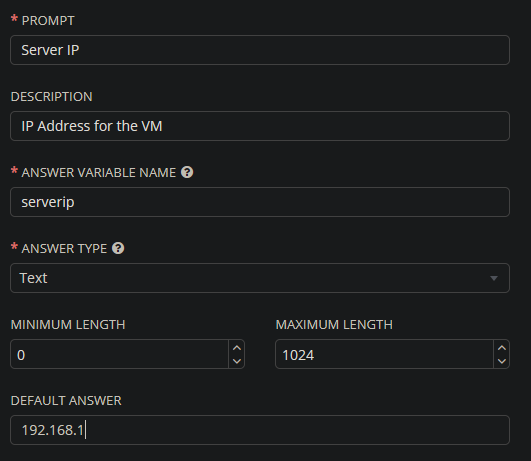Click the PROMPT field label

click(48, 21)
